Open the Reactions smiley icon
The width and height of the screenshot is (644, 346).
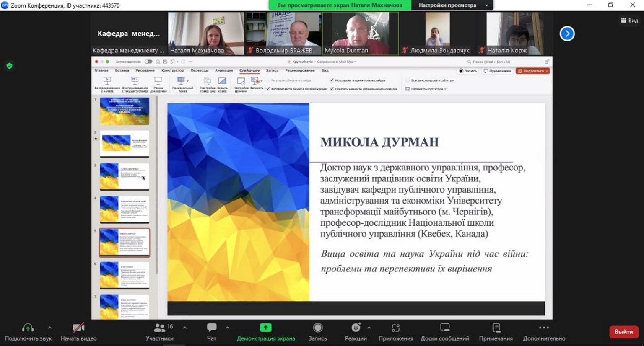(356, 328)
